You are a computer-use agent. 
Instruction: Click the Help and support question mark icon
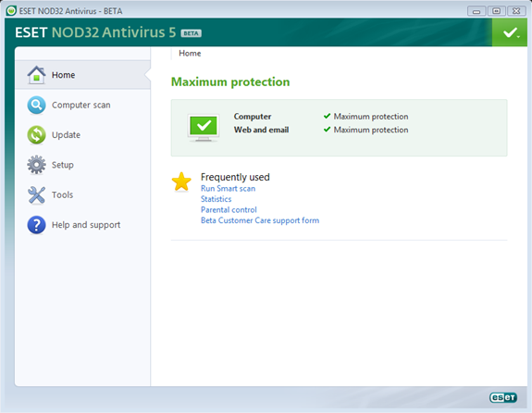36,225
